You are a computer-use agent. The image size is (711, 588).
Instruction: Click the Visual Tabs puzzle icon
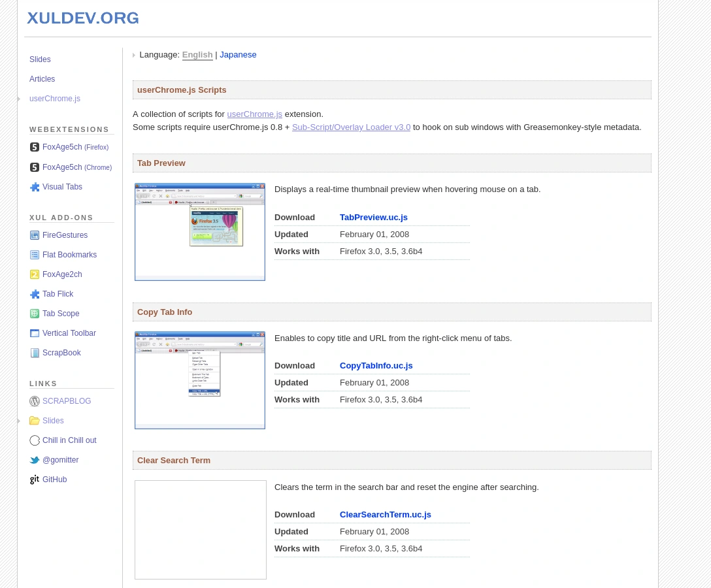[x=35, y=187]
